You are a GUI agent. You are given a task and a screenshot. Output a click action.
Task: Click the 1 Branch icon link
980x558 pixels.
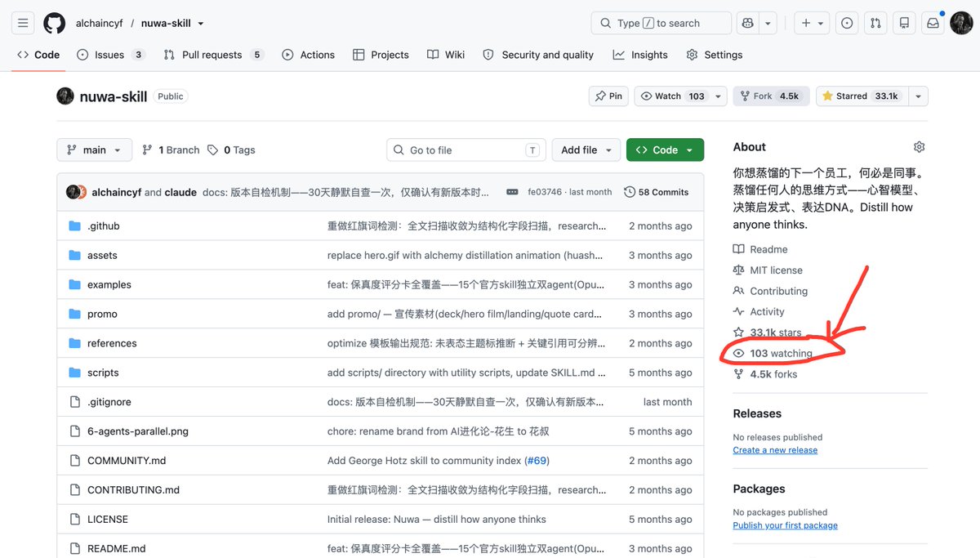click(147, 150)
